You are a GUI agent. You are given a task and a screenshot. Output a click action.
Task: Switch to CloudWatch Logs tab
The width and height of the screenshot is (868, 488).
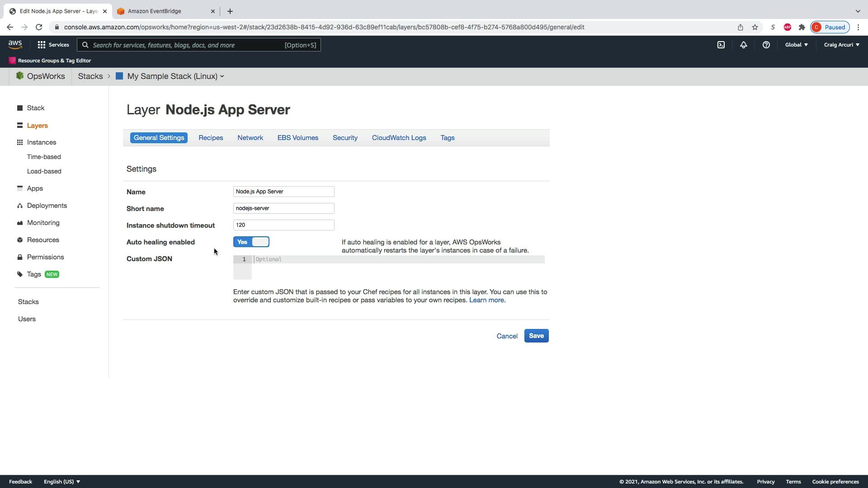399,138
